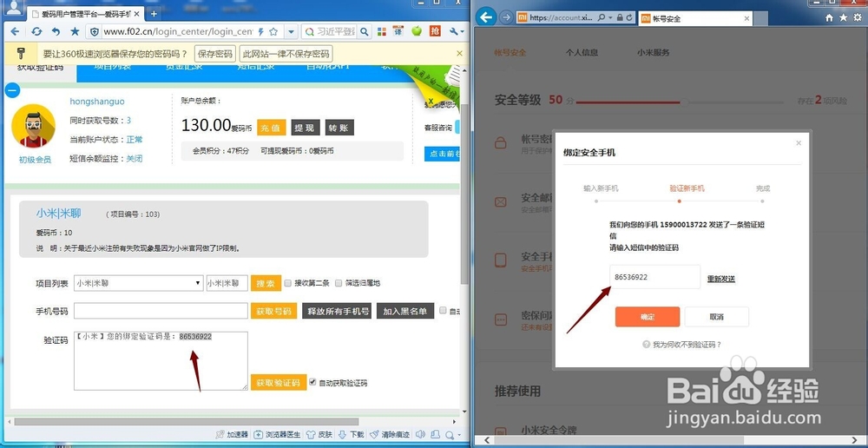Screen dimensions: 868x448
Task: Click the orange 确定 confirm button
Action: [648, 317]
